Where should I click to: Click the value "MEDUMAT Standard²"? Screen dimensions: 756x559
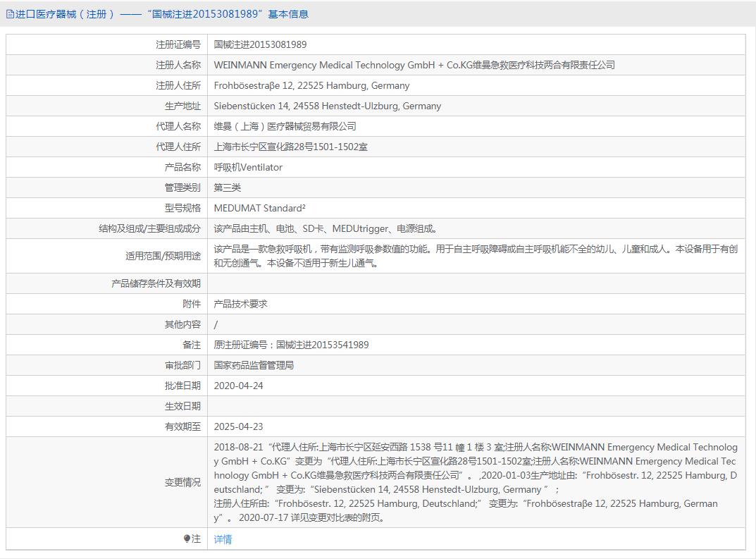coord(259,209)
